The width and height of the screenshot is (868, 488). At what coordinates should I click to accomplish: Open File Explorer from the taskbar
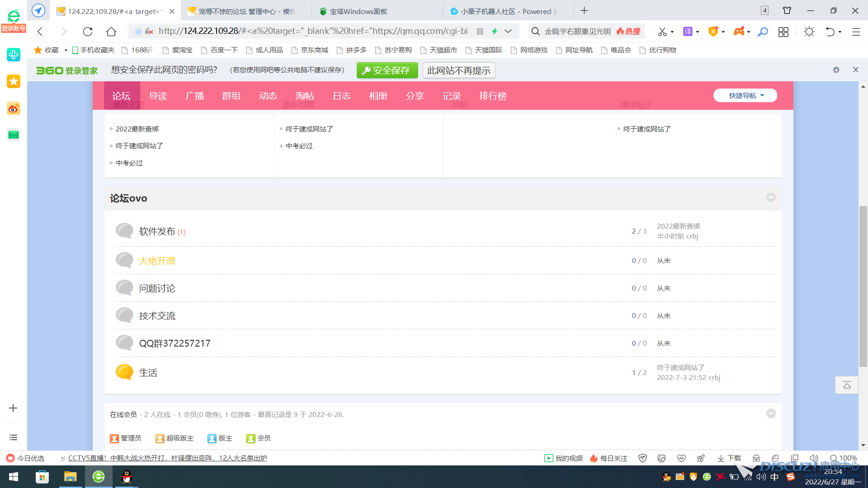(70, 477)
